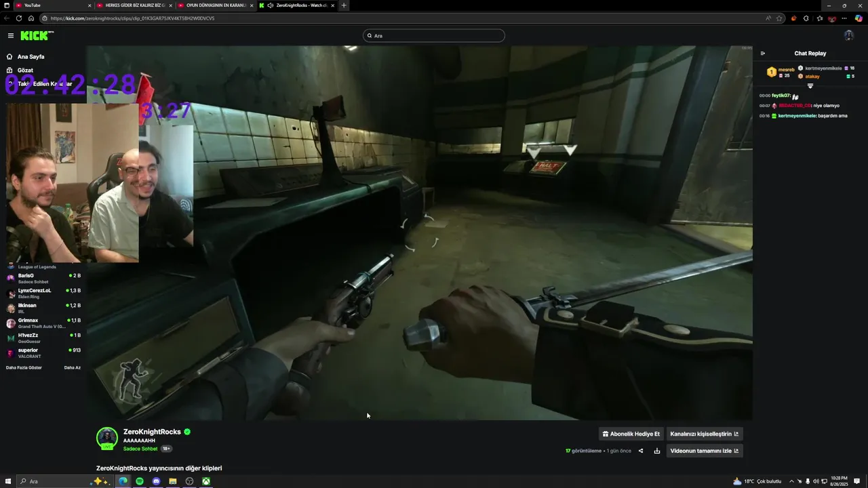868x488 pixels.
Task: Open ZeroKnightRocks channel avatar
Action: [107, 439]
